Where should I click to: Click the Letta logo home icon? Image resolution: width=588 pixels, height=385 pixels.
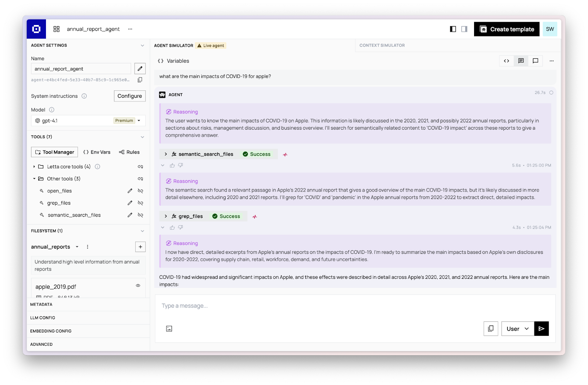36,29
